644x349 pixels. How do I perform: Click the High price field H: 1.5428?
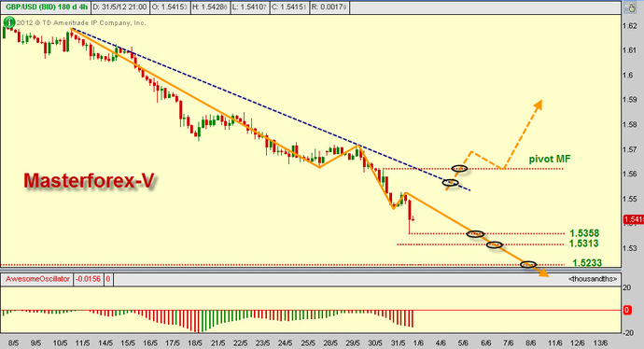210,7
